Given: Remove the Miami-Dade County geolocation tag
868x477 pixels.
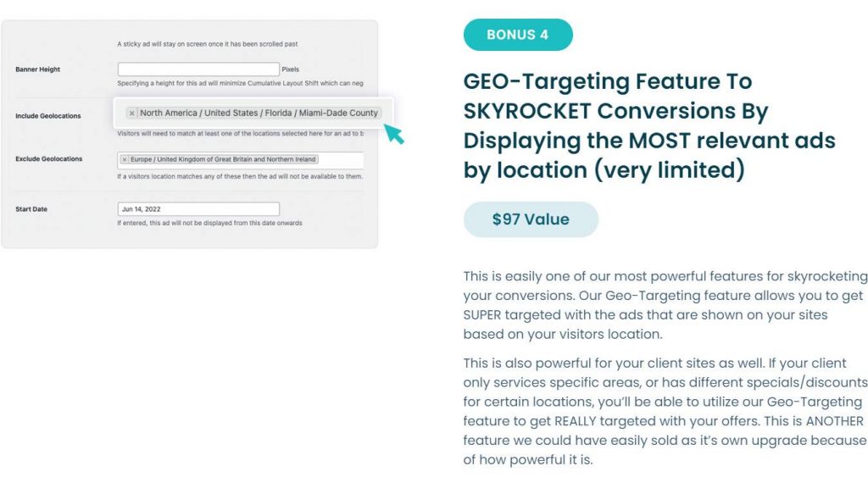Looking at the screenshot, I should click(x=131, y=113).
